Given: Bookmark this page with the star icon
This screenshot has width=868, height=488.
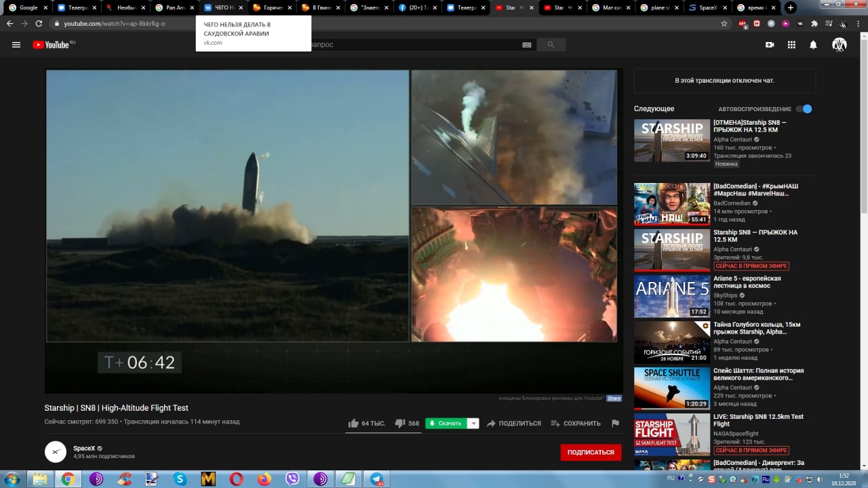Looking at the screenshot, I should [x=724, y=23].
